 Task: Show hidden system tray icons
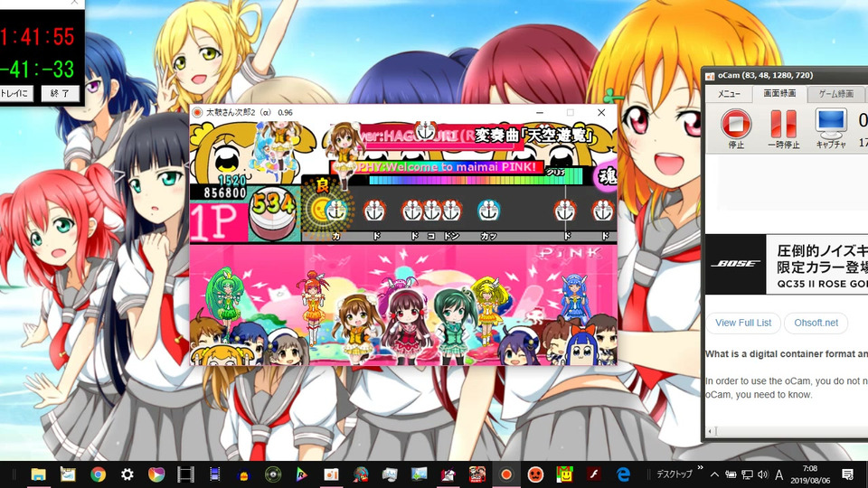click(714, 474)
